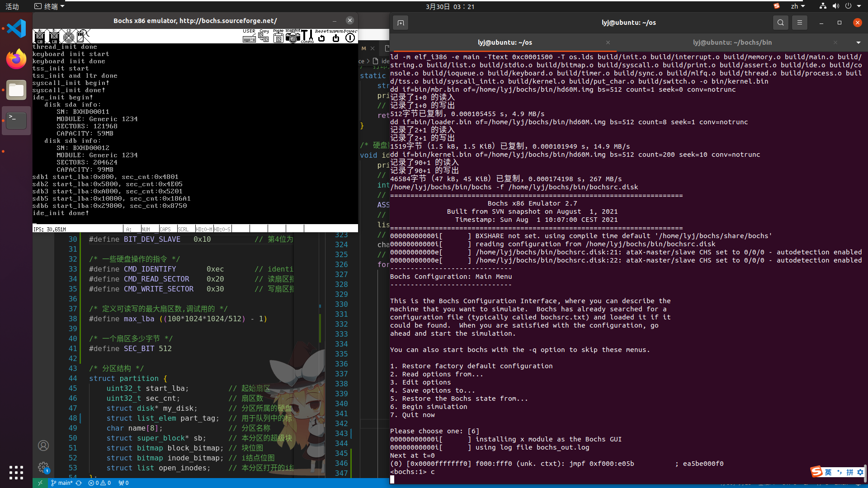Click Bochs Suspend icon

pos(336,38)
